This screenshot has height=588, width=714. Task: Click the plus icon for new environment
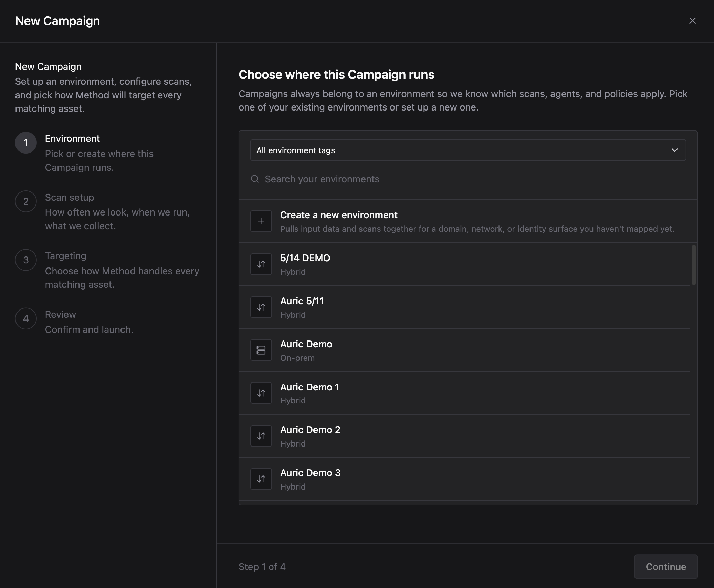tap(261, 221)
